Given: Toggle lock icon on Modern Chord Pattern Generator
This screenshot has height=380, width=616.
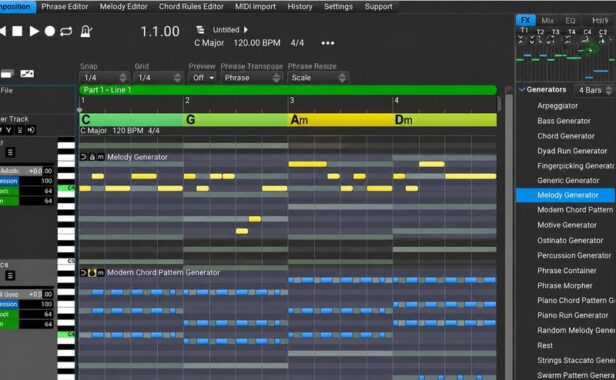Looking at the screenshot, I should pyautogui.click(x=92, y=272).
